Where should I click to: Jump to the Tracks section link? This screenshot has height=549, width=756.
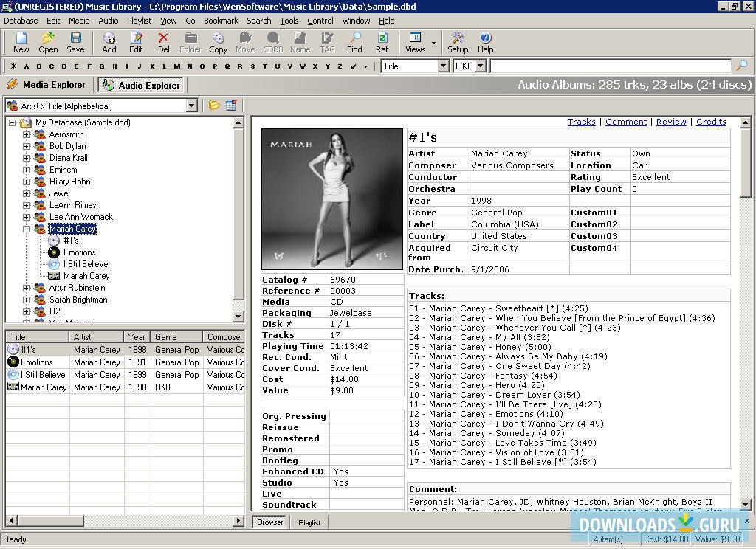[x=582, y=122]
